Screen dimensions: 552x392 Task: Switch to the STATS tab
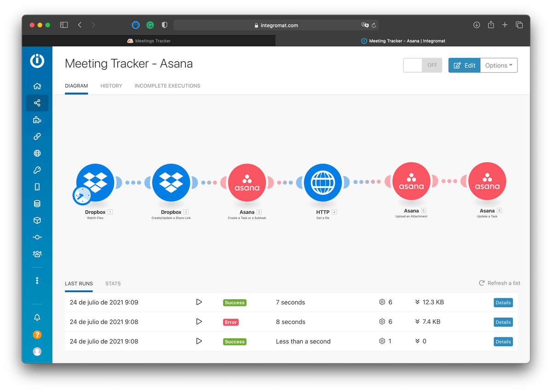pos(113,284)
